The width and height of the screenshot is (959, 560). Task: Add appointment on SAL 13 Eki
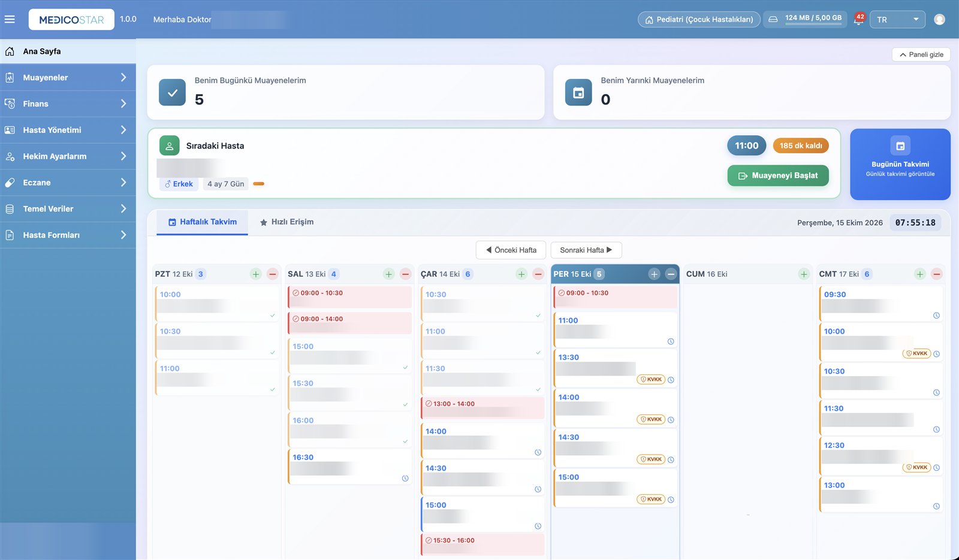[389, 274]
